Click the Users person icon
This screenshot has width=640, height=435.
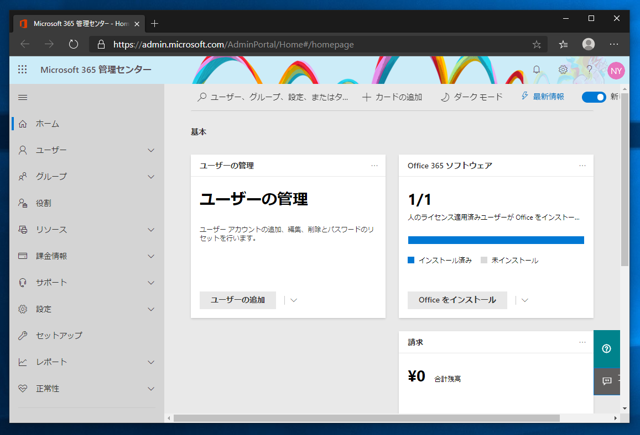(x=23, y=150)
